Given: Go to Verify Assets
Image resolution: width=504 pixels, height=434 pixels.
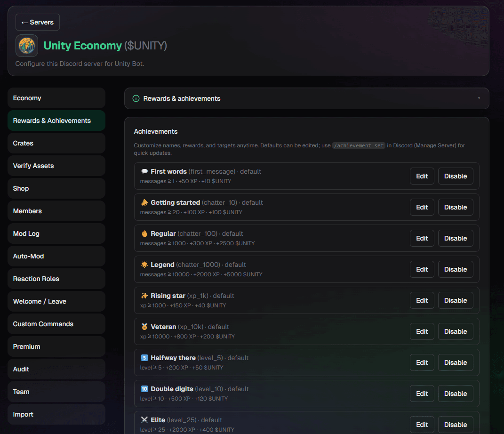Looking at the screenshot, I should click(x=56, y=166).
